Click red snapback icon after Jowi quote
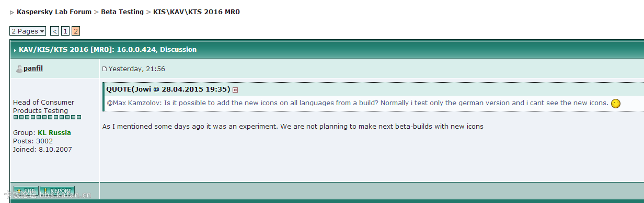 [235, 89]
